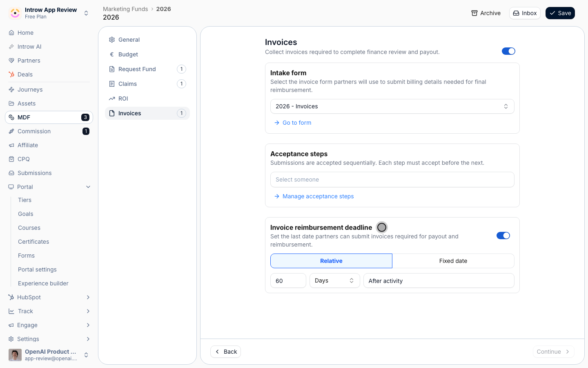Open MDF in the sidebar
The height and width of the screenshot is (368, 588).
point(49,117)
